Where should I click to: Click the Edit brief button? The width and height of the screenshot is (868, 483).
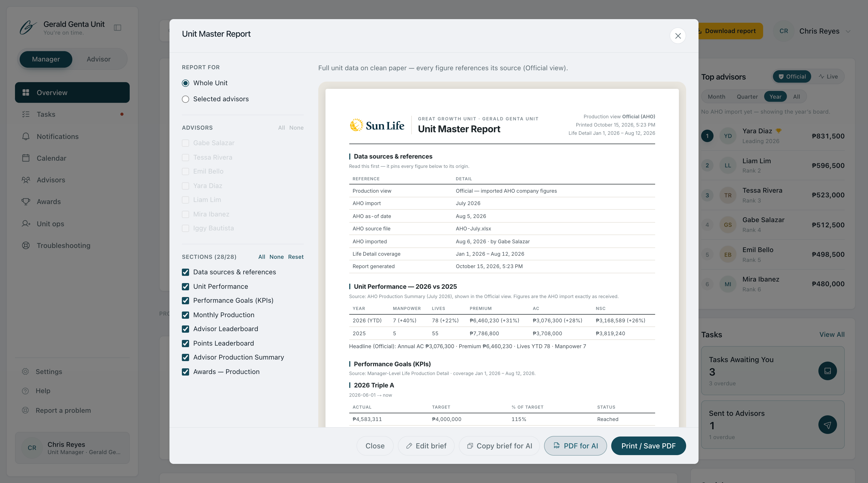pyautogui.click(x=426, y=446)
